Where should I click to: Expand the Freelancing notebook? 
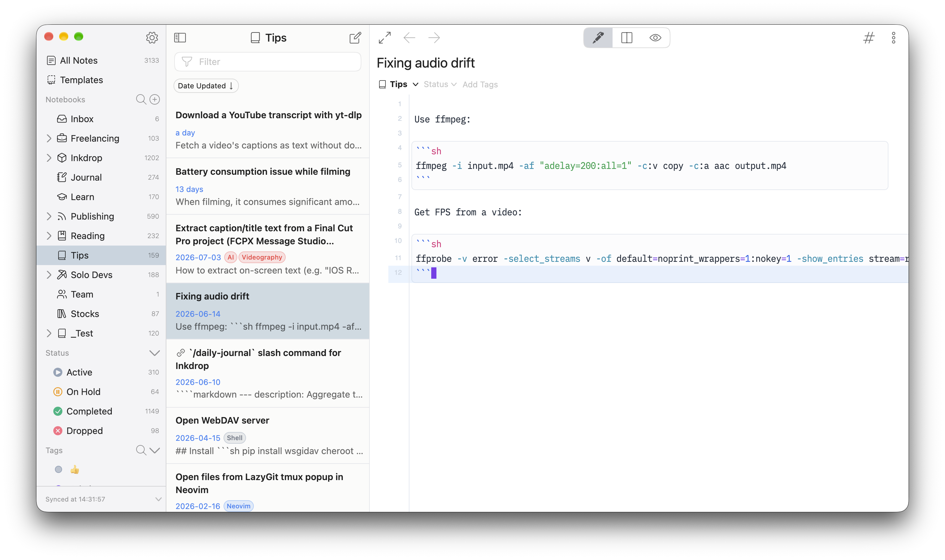pos(49,138)
